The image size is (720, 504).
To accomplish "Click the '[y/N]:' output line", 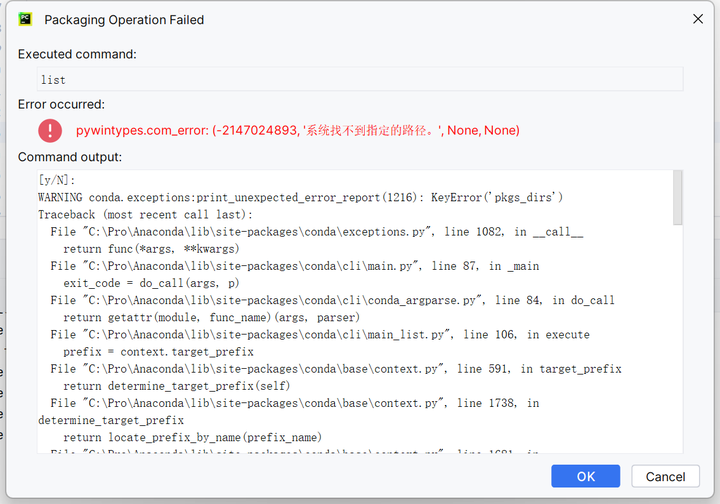I will pos(56,180).
